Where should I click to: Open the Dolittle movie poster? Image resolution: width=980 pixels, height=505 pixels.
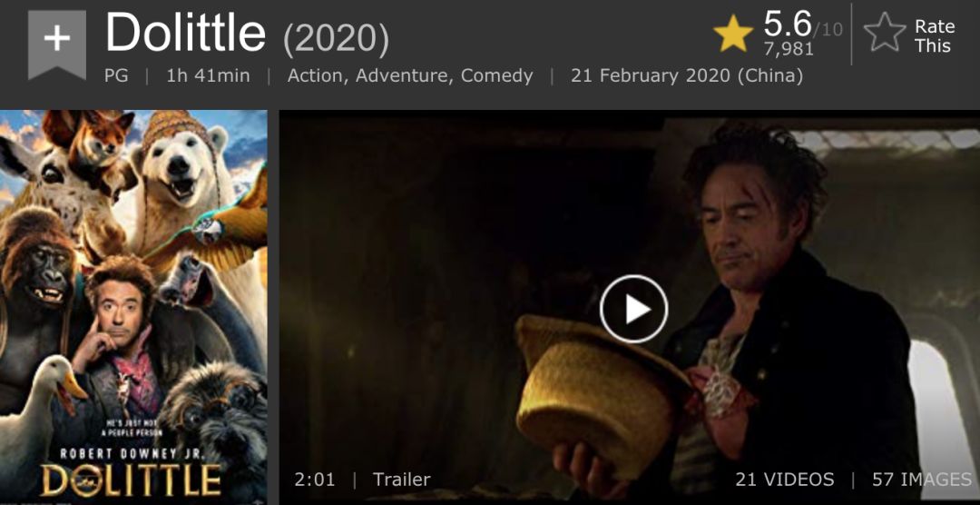click(x=133, y=307)
